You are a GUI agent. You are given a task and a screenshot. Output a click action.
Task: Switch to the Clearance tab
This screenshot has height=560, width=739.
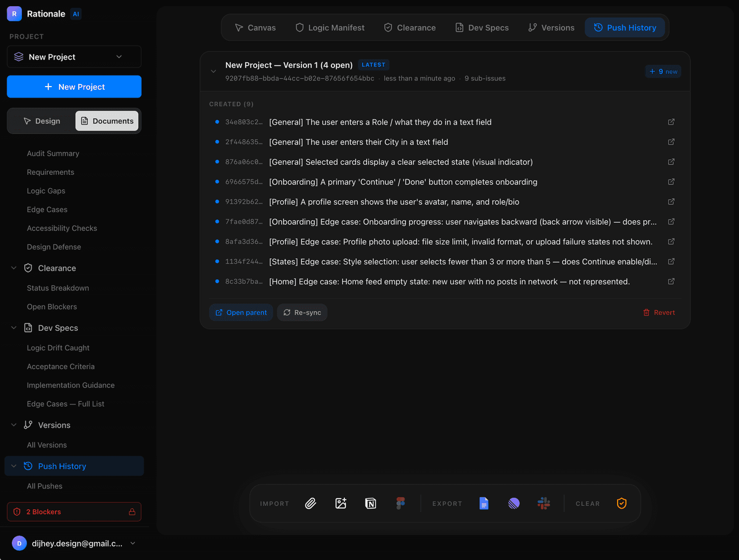pos(410,27)
